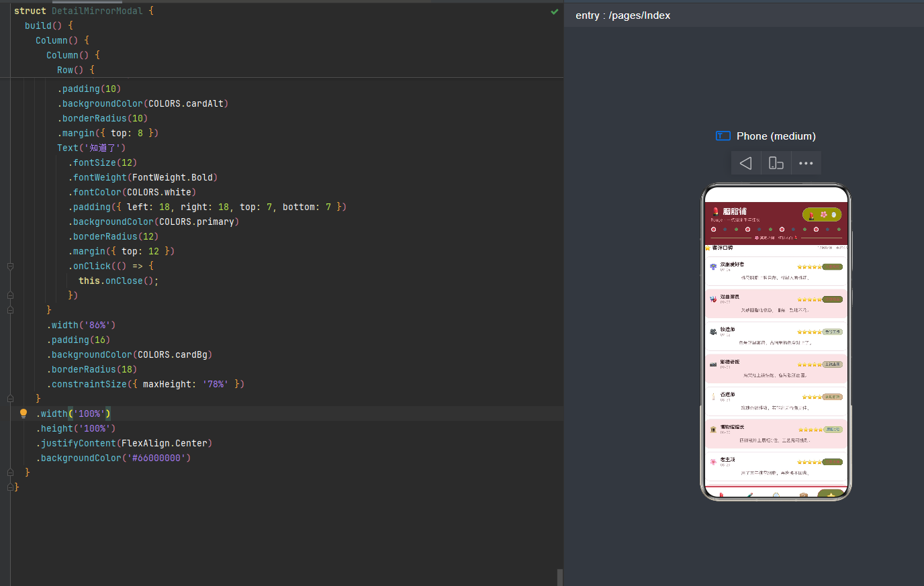
Task: Click the sticky build() line
Action: pos(49,26)
